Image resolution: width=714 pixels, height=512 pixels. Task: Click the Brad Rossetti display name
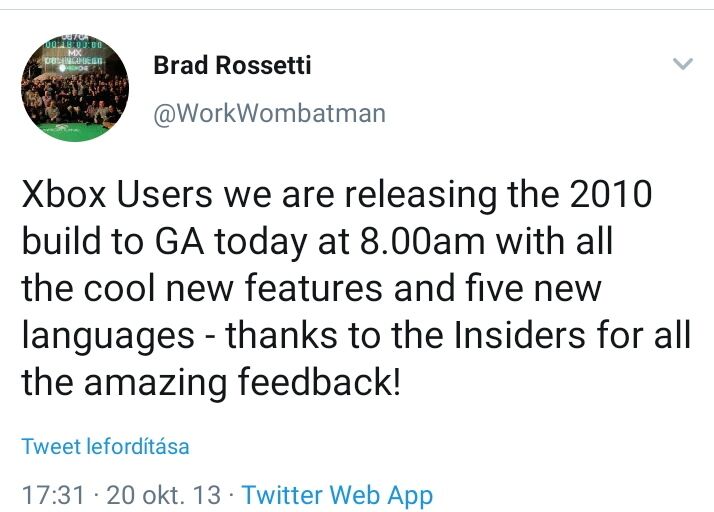(x=232, y=66)
